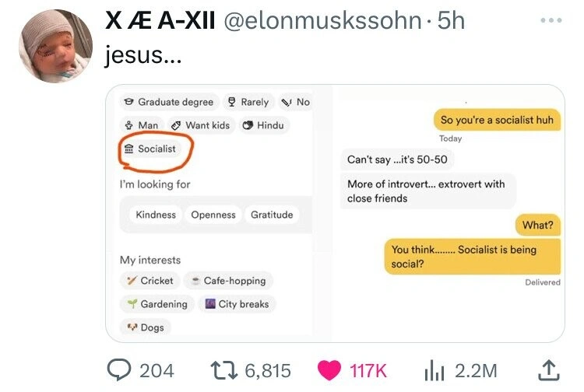Select the Want kids chip
This screenshot has width=584, height=392.
(201, 125)
